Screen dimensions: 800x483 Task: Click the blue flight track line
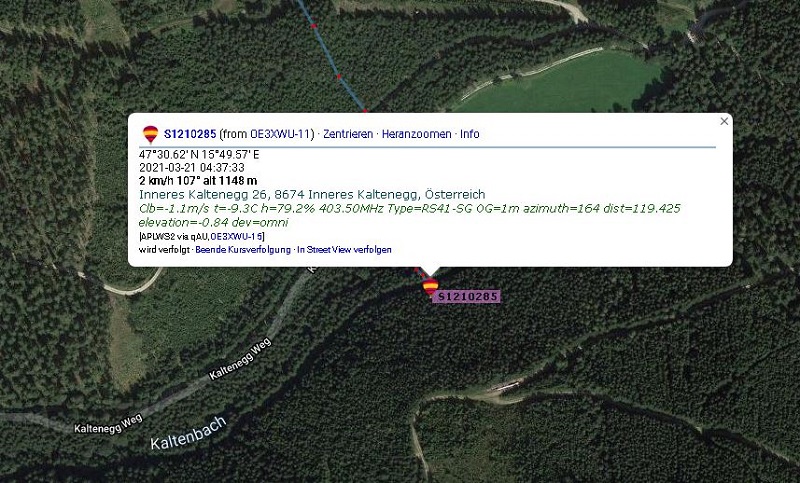[327, 52]
